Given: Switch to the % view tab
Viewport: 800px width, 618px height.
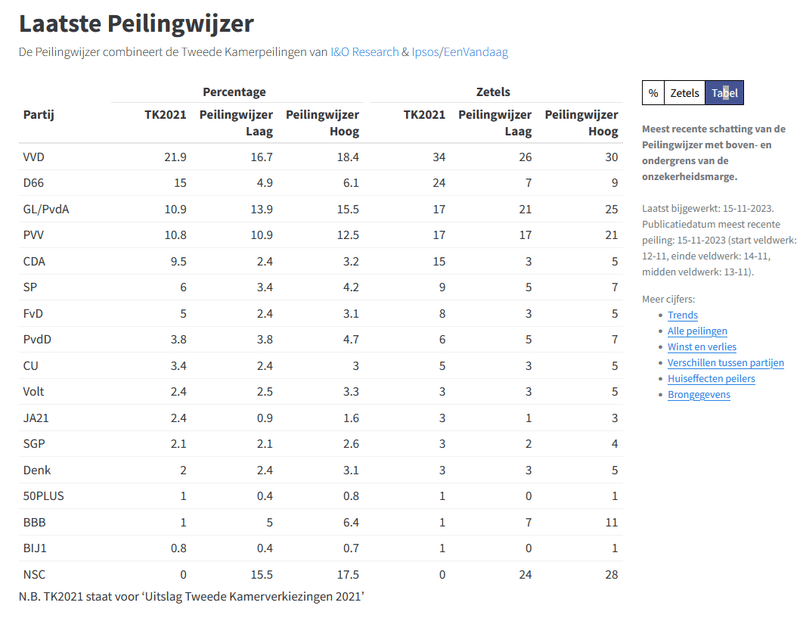Looking at the screenshot, I should point(653,93).
